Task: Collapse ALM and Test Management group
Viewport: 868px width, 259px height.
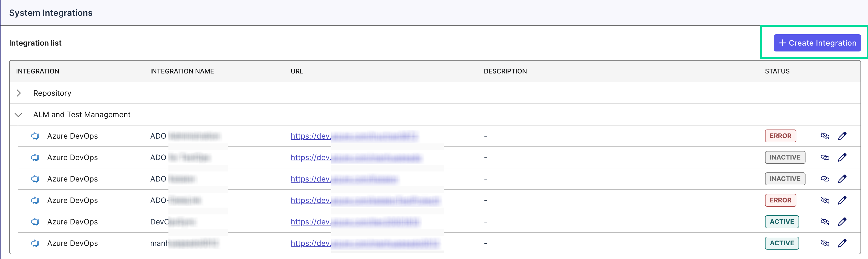Action: tap(19, 114)
